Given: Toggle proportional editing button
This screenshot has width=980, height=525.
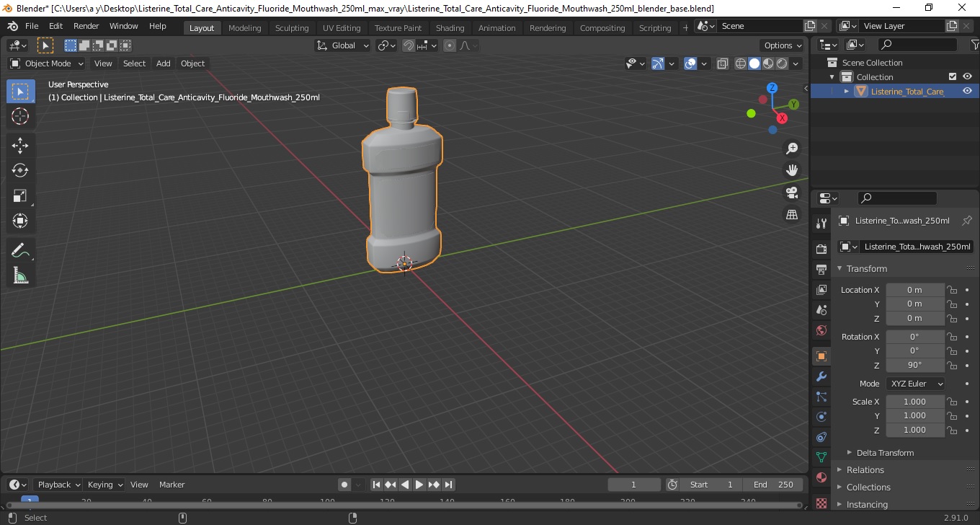Looking at the screenshot, I should (x=450, y=45).
